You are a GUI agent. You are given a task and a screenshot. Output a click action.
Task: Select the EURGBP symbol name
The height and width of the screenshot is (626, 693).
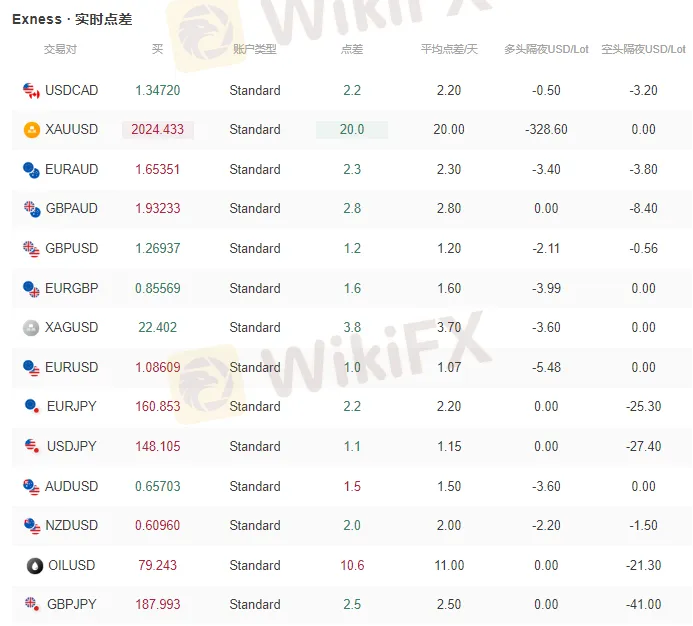(x=72, y=288)
